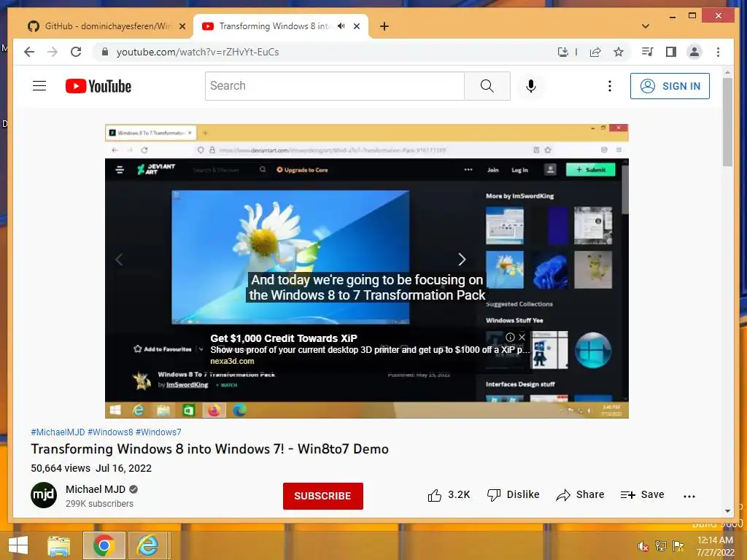Toggle the Chrome side panel
The image size is (747, 560).
coord(671,52)
